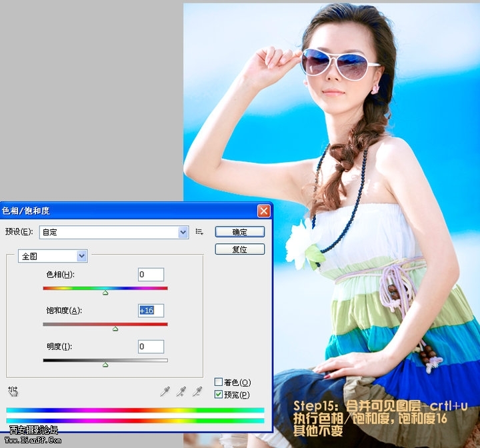
Task: Select the subtract-from-sample eyedropper
Action: pos(197,392)
